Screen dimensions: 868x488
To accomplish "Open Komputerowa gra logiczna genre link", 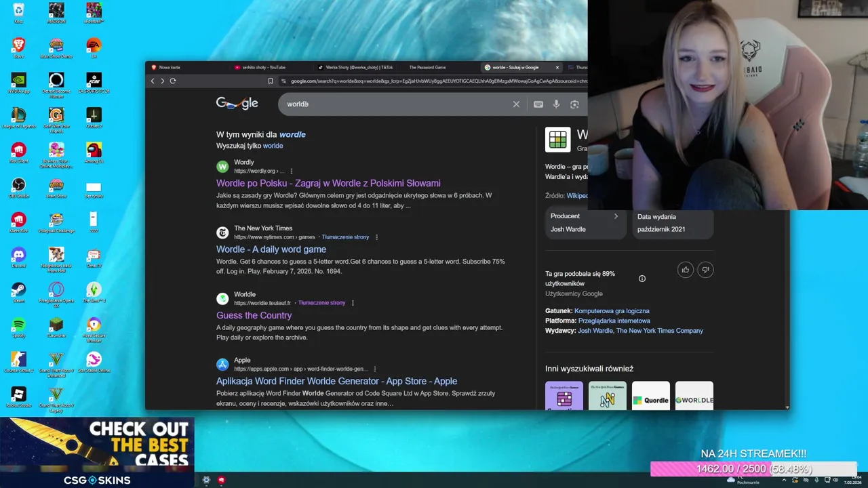I will tap(612, 311).
